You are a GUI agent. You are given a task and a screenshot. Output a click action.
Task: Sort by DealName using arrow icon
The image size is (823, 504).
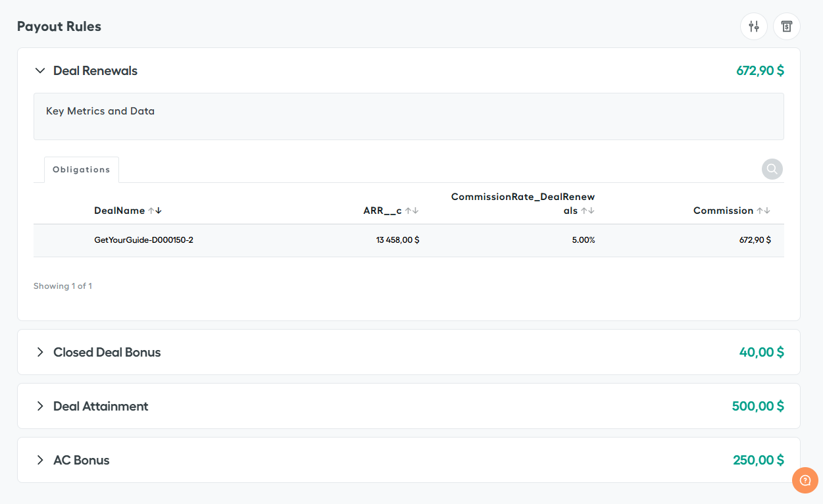click(x=155, y=211)
